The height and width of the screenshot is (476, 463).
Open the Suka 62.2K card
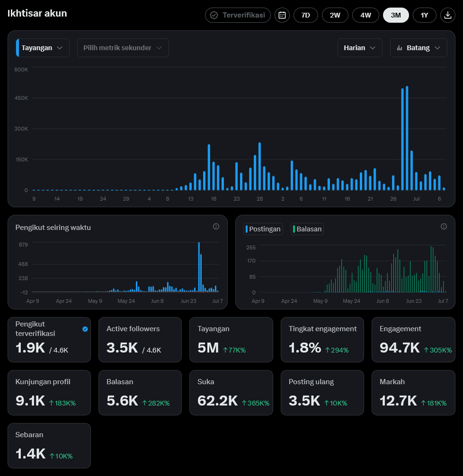tap(231, 393)
